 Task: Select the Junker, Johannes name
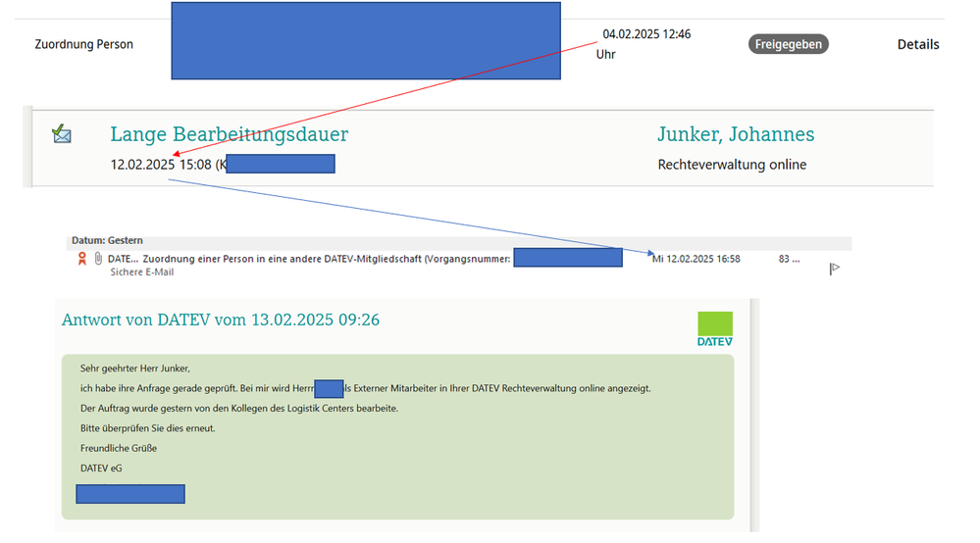pyautogui.click(x=736, y=134)
